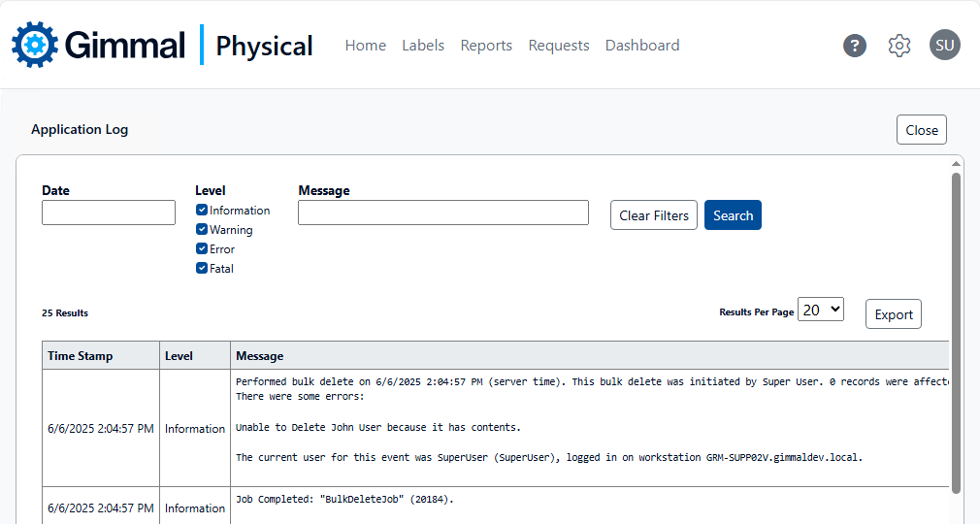Toggle the Fatal level checkbox
The width and height of the screenshot is (980, 524).
point(202,268)
